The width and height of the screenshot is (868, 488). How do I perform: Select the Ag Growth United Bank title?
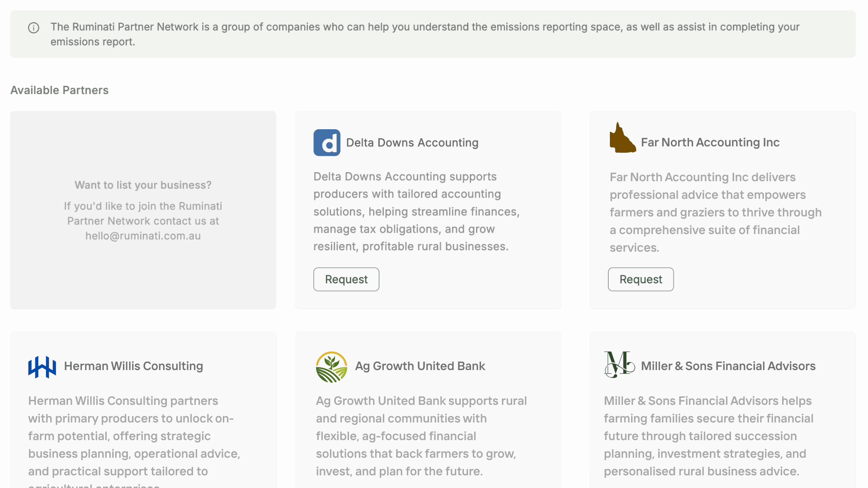[420, 366]
